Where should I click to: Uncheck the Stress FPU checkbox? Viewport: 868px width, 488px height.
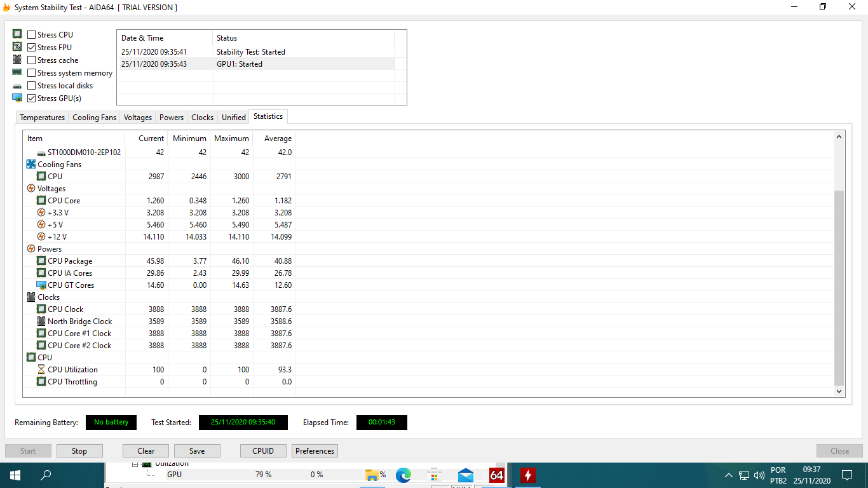coord(32,47)
